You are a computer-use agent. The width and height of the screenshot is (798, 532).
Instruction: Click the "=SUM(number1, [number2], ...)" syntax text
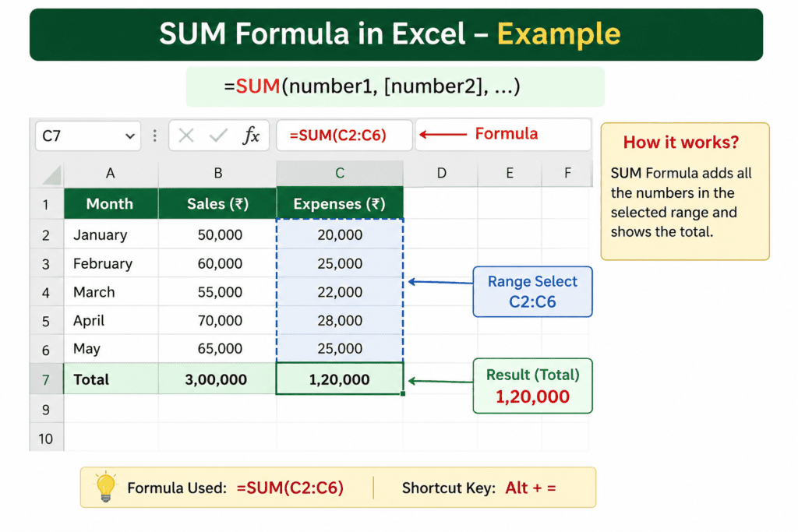pyautogui.click(x=372, y=86)
